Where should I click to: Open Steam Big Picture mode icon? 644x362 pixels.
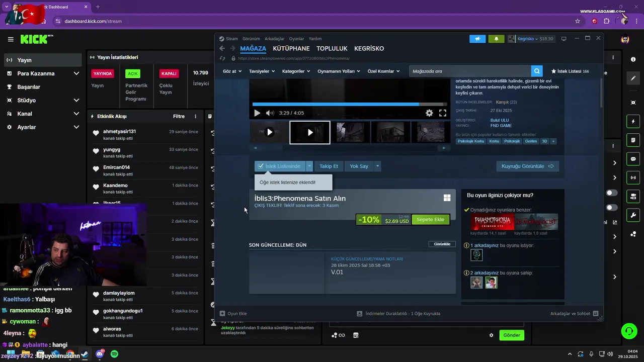coord(563,39)
